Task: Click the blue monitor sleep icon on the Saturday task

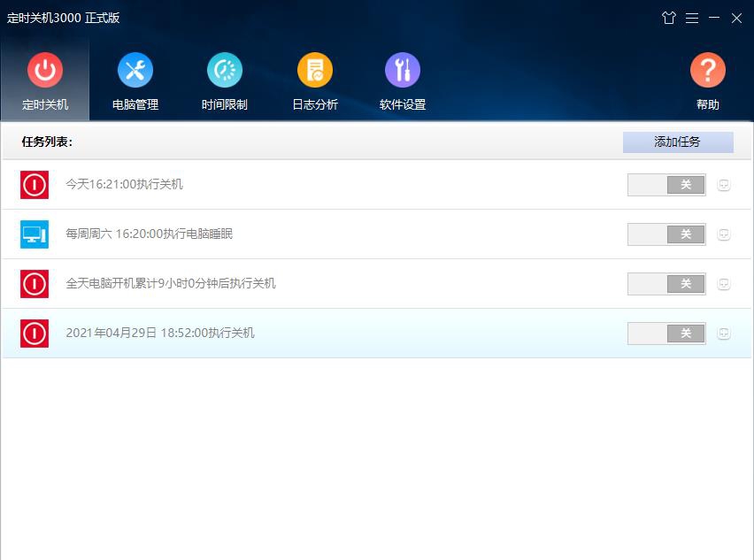Action: [x=34, y=234]
